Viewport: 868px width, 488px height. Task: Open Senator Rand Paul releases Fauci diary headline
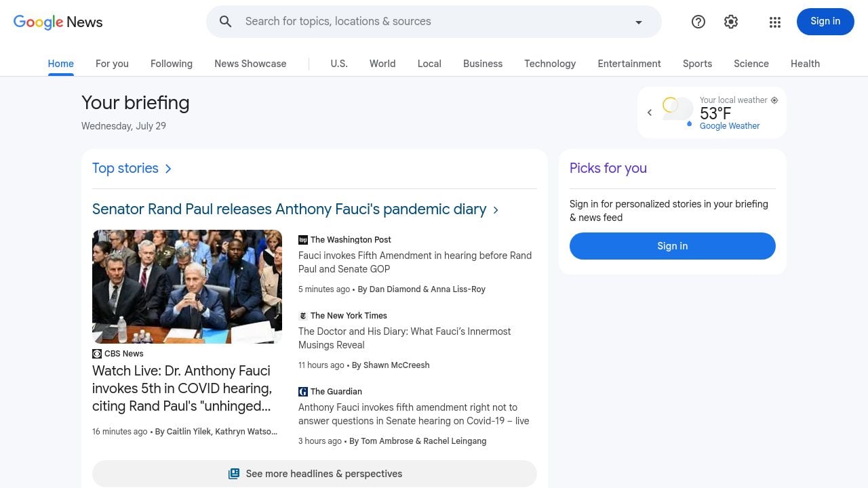(x=290, y=209)
